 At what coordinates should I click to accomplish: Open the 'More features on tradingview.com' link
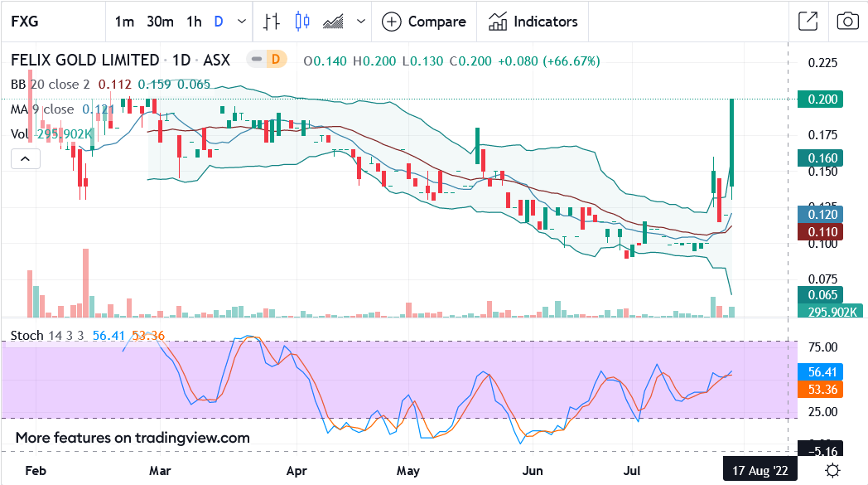[x=133, y=438]
